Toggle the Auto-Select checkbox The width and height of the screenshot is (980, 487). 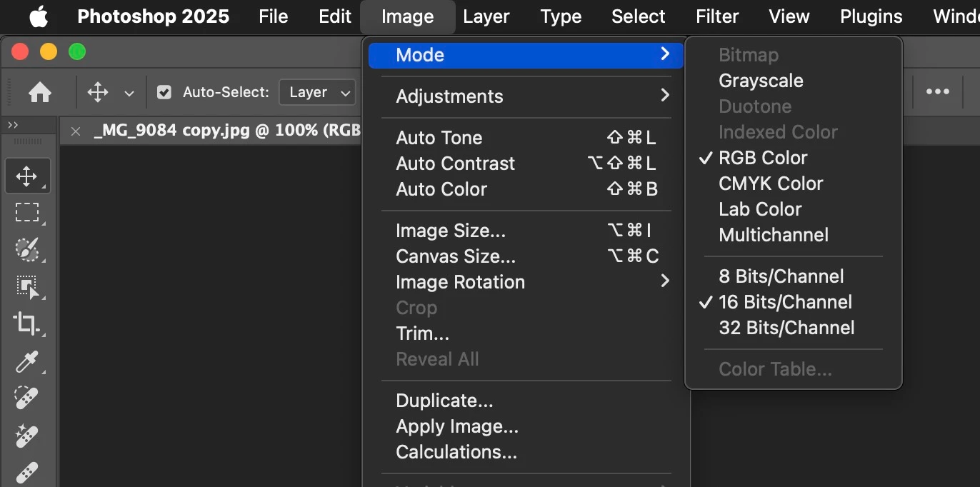[x=164, y=92]
